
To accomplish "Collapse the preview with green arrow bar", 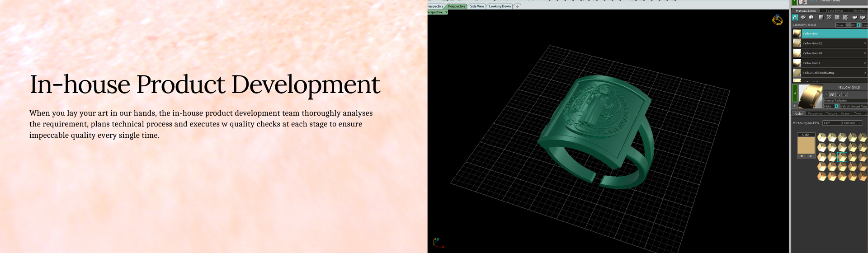I will point(795,94).
